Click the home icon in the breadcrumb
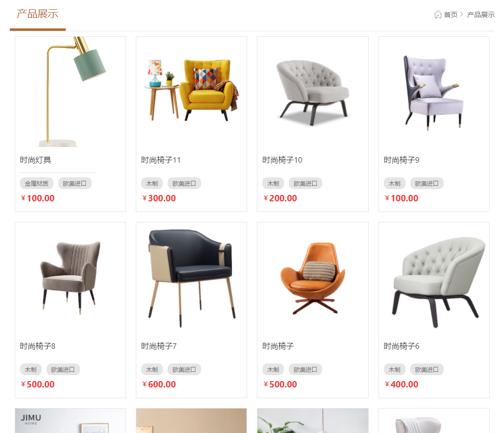 tap(438, 15)
